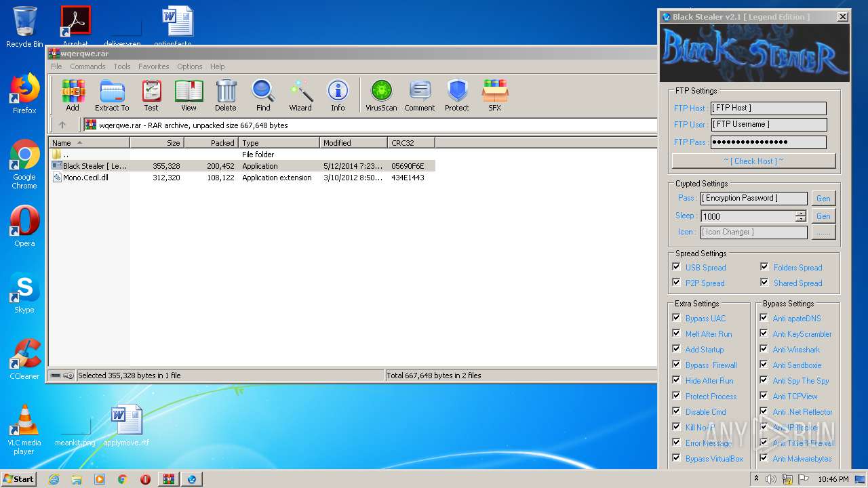Open the Options menu

190,66
